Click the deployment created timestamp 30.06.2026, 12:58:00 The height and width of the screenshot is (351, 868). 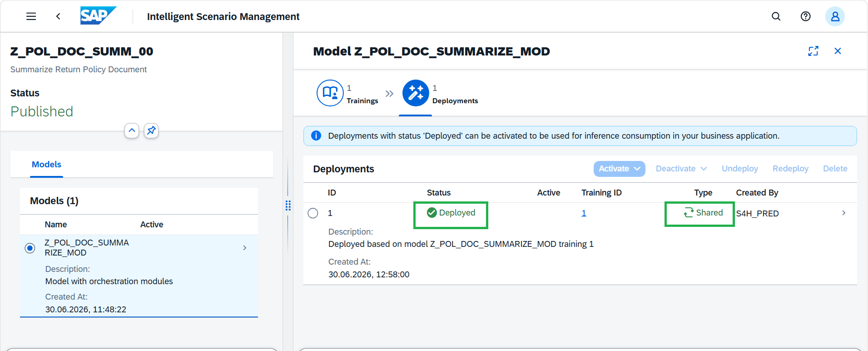tap(369, 275)
